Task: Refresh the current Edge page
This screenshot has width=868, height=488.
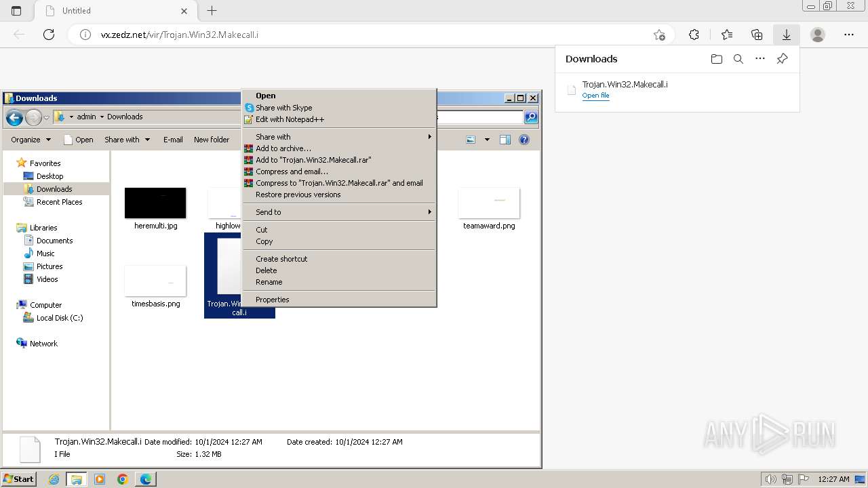Action: coord(49,35)
